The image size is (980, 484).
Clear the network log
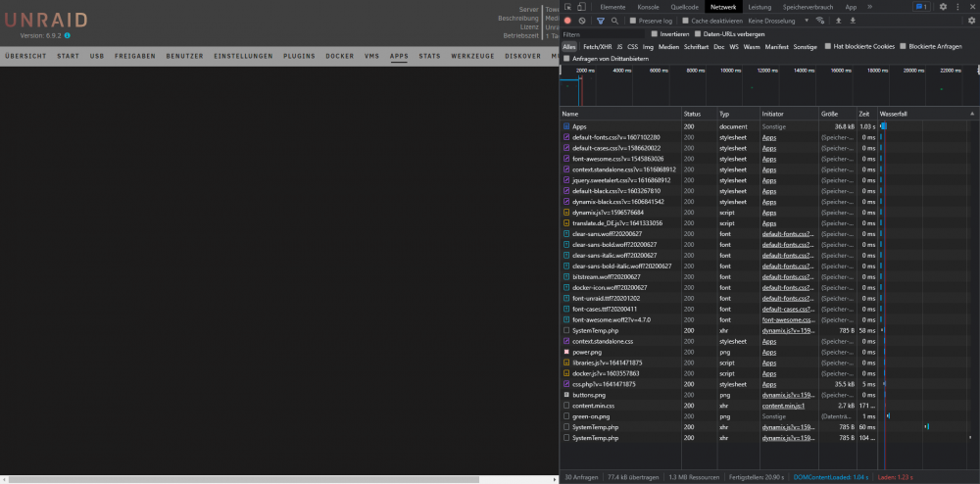(582, 21)
